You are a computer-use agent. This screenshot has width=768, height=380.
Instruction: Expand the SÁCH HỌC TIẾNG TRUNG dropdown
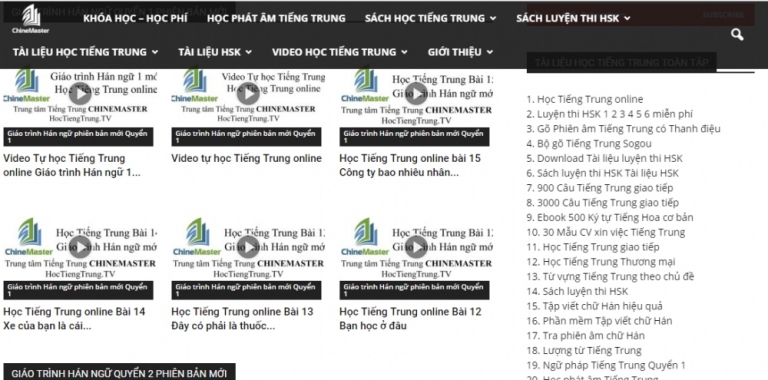coord(431,19)
